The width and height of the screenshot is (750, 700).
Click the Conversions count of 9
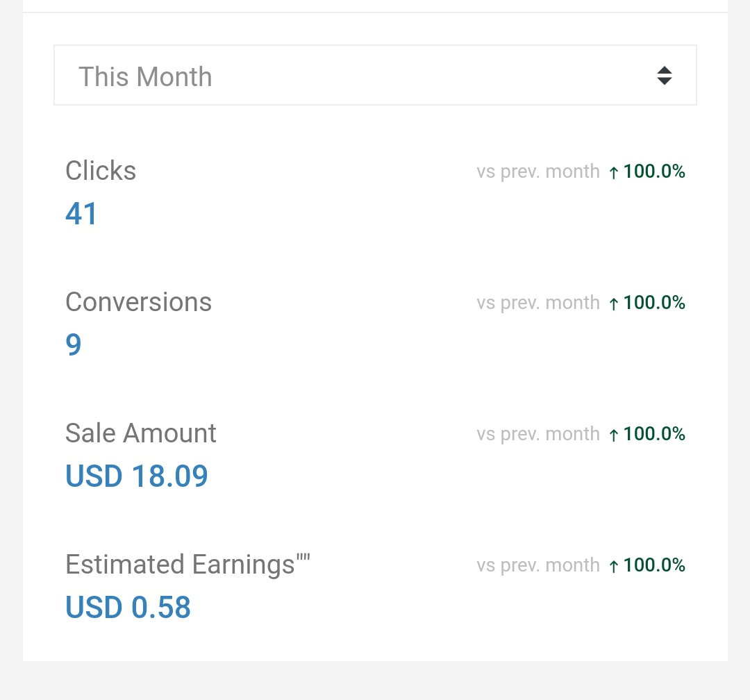[x=73, y=344]
